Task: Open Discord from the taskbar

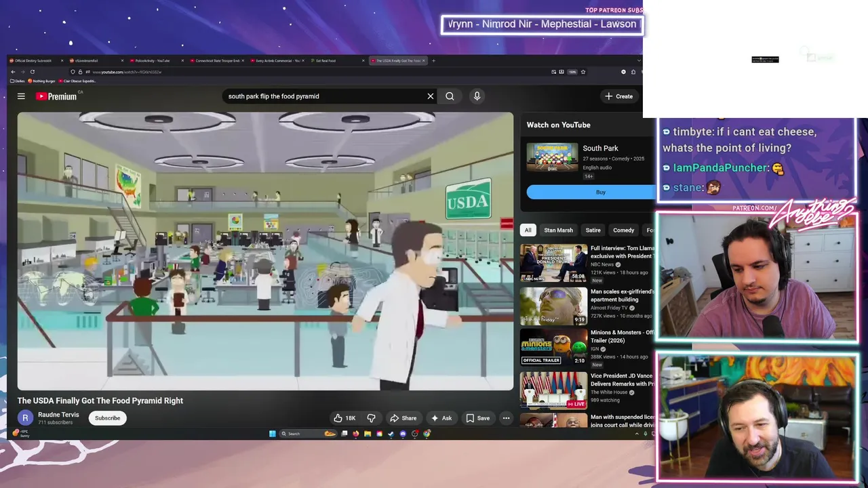Action: [x=403, y=434]
